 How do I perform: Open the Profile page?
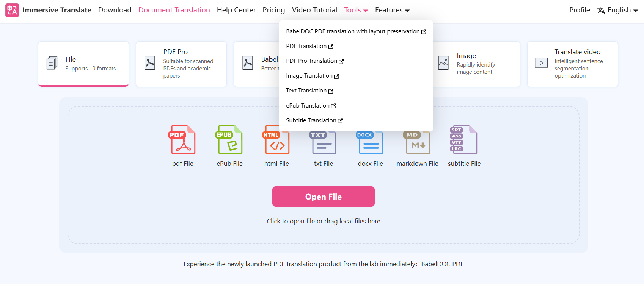[x=579, y=10]
